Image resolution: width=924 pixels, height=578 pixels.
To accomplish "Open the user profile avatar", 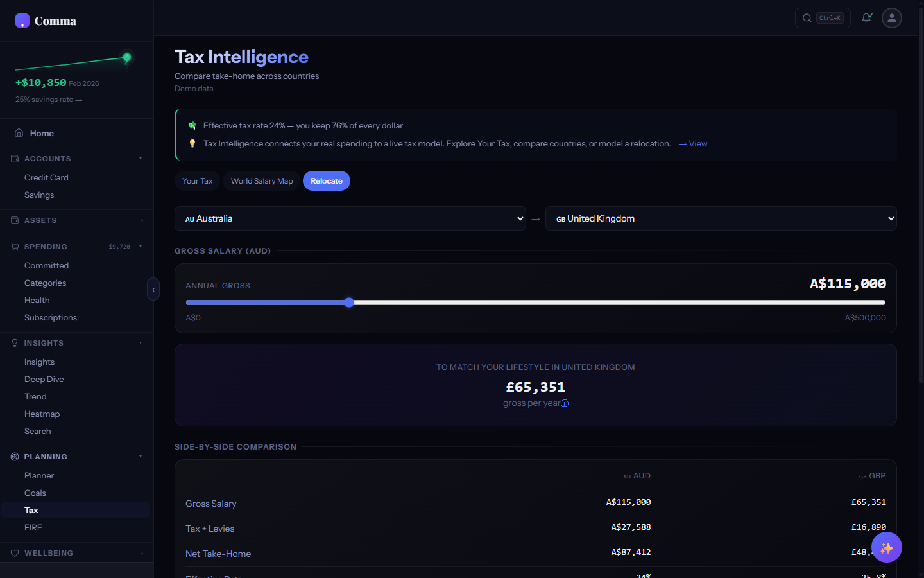I will coord(891,18).
